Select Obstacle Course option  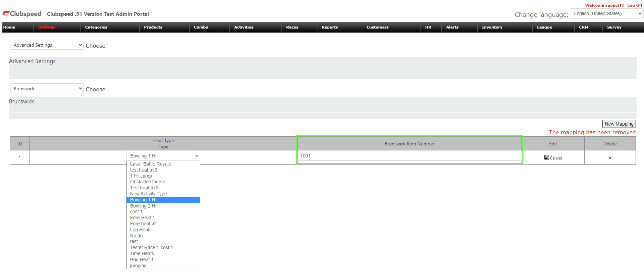click(163, 182)
